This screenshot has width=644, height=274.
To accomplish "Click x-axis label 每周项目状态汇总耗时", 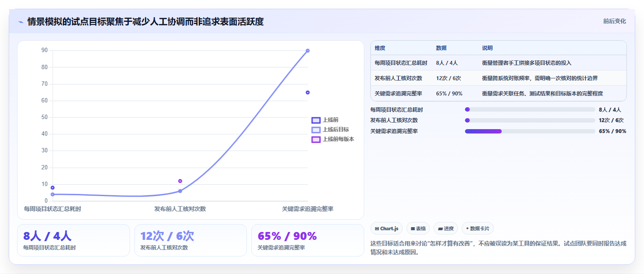I will (x=53, y=209).
